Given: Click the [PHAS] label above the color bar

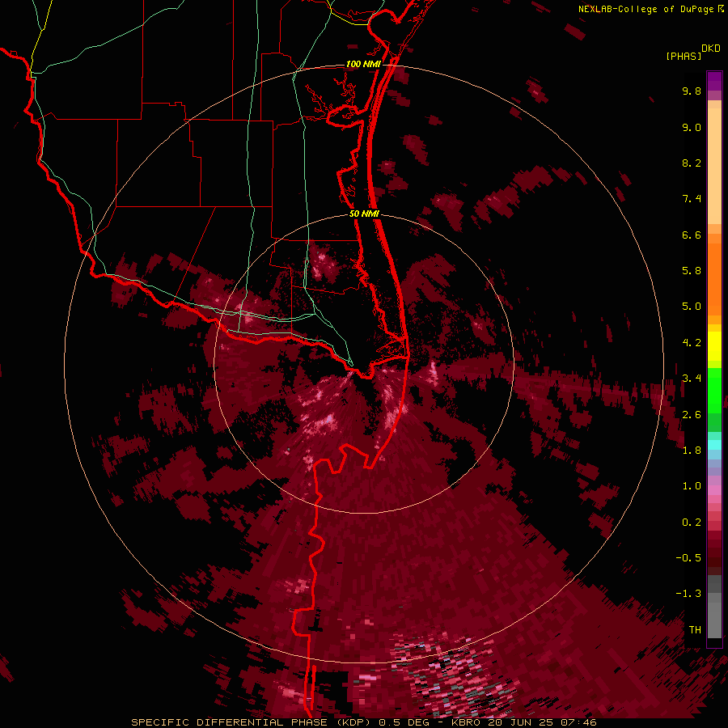Looking at the screenshot, I should pyautogui.click(x=684, y=57).
